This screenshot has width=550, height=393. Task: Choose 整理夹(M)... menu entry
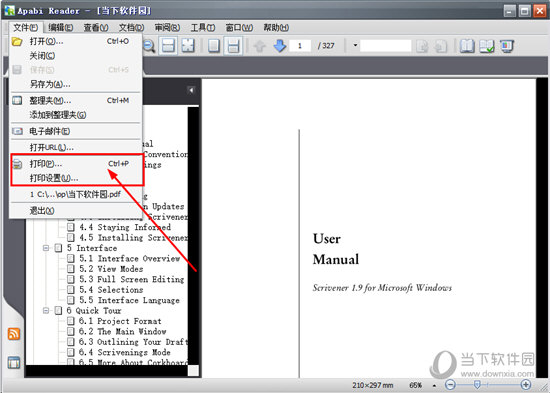pyautogui.click(x=76, y=101)
